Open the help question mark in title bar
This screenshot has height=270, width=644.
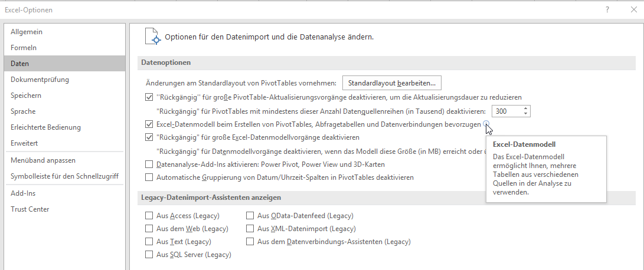pyautogui.click(x=607, y=11)
